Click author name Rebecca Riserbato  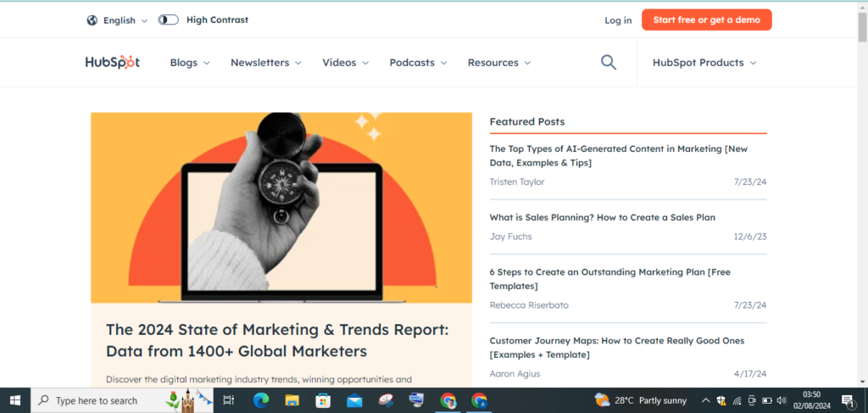click(x=529, y=305)
